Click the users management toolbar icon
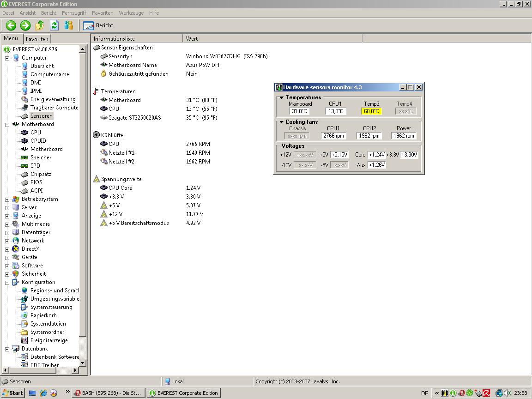The width and height of the screenshot is (532, 399). (68, 25)
